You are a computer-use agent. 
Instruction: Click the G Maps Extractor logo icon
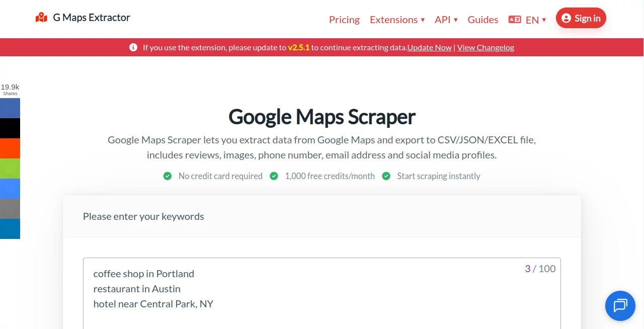tap(41, 18)
